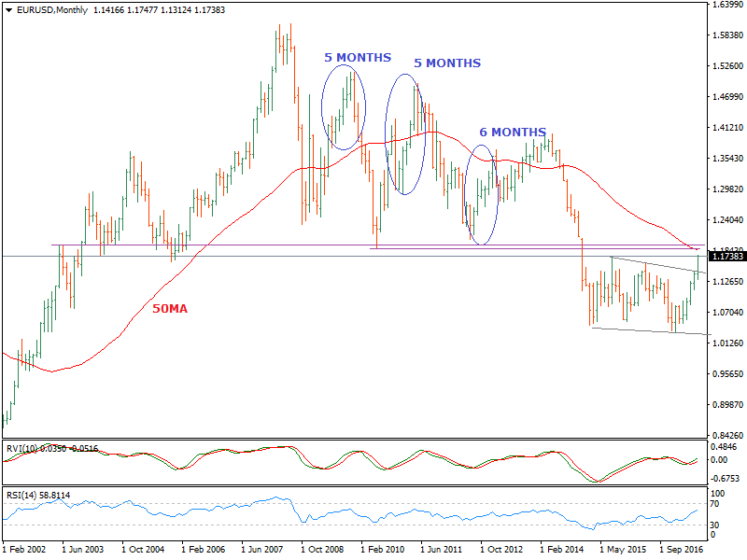
Task: Select the '6 MONTHS' text annotation
Action: pos(513,133)
